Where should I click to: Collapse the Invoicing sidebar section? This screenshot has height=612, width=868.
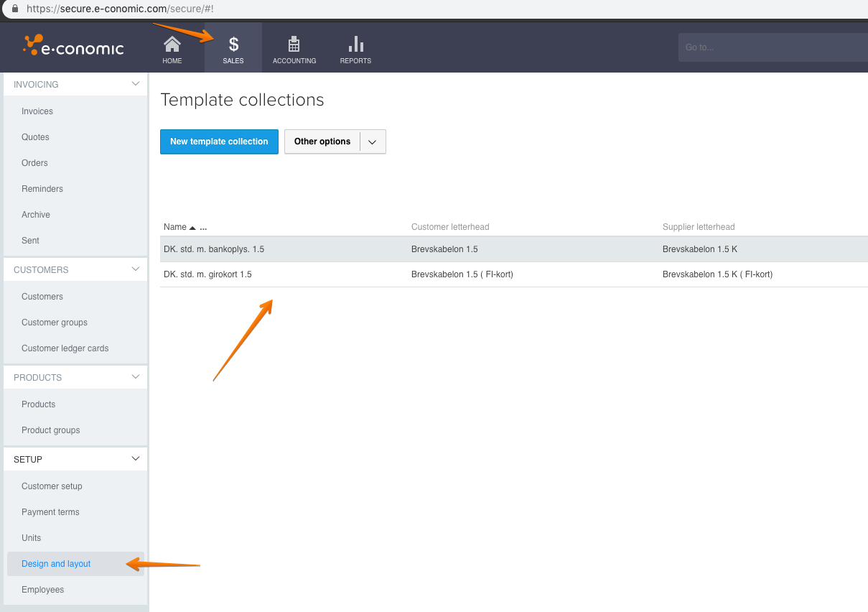click(x=135, y=83)
